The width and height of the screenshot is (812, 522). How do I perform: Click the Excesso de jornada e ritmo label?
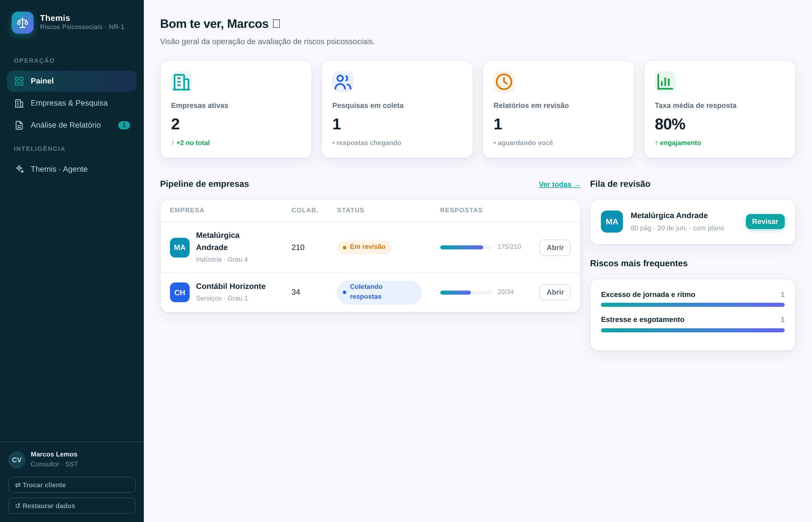pyautogui.click(x=648, y=295)
